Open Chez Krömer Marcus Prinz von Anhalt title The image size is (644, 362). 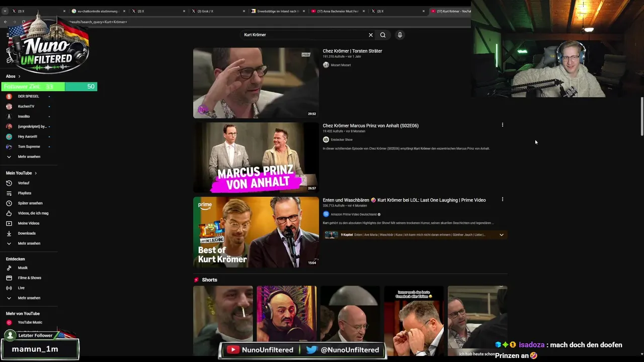[370, 126]
